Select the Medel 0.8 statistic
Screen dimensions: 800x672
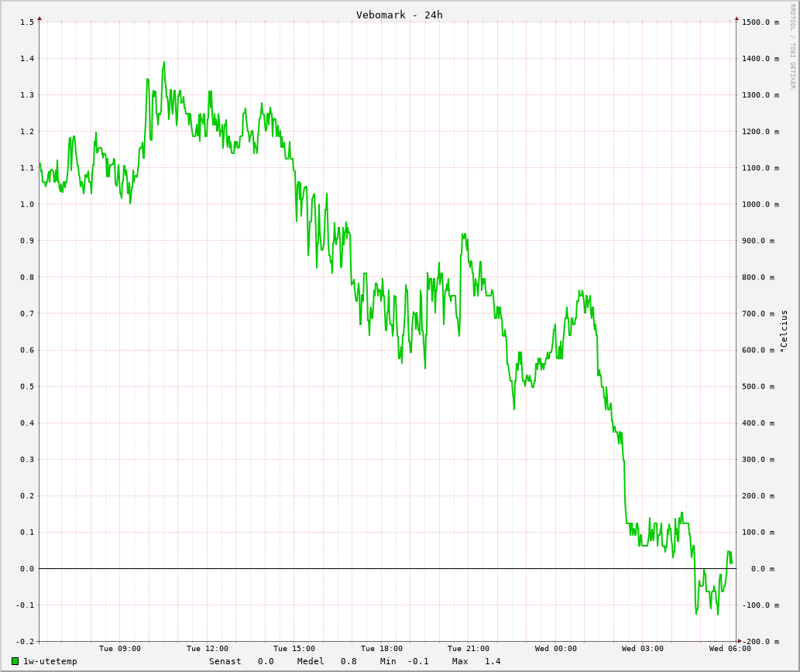(327, 661)
